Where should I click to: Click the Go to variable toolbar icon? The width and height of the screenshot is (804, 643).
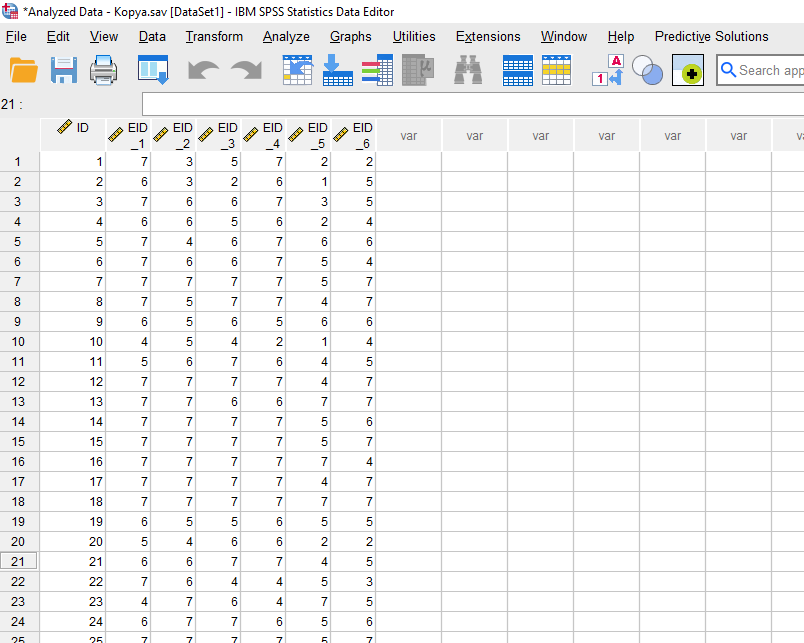click(x=337, y=70)
